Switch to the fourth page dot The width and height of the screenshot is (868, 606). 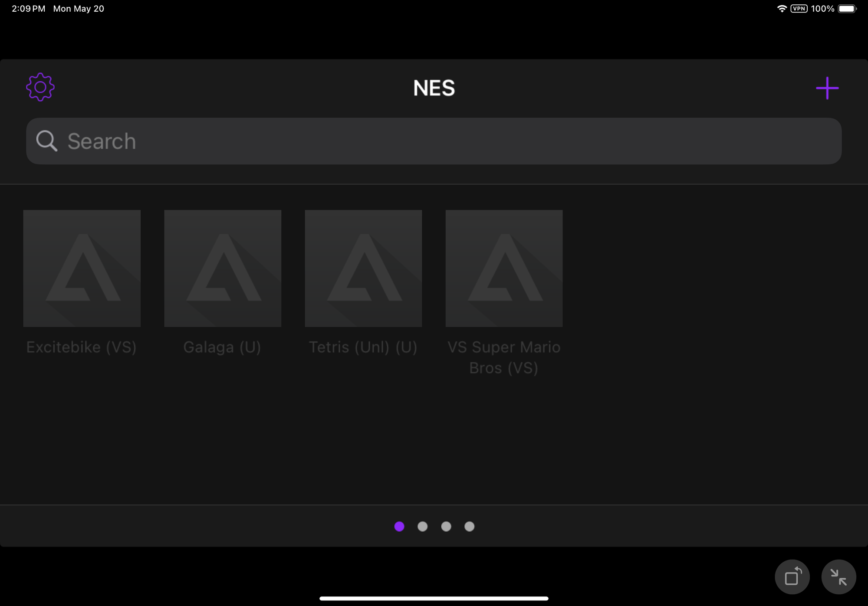469,526
